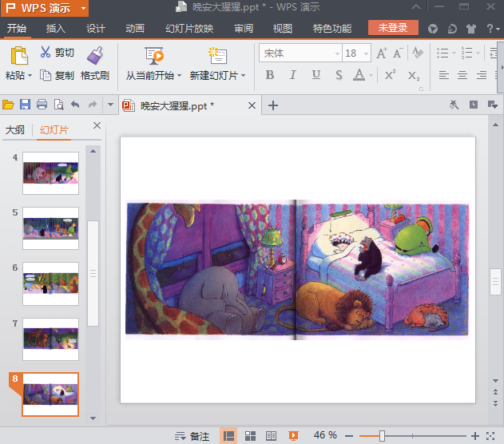The image size is (504, 444).
Task: Align text right
Action: tap(482, 76)
